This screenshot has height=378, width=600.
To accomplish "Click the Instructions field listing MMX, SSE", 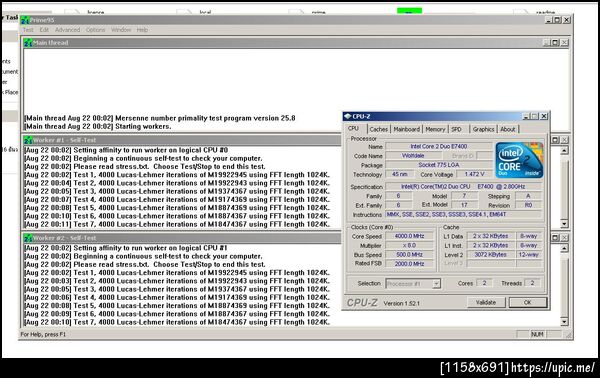I will (464, 215).
